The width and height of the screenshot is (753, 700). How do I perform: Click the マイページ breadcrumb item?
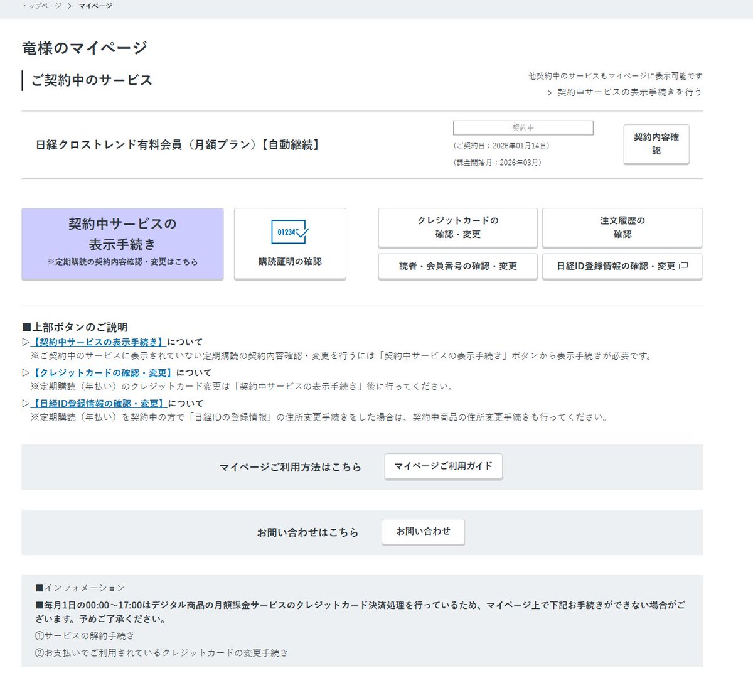[x=95, y=6]
